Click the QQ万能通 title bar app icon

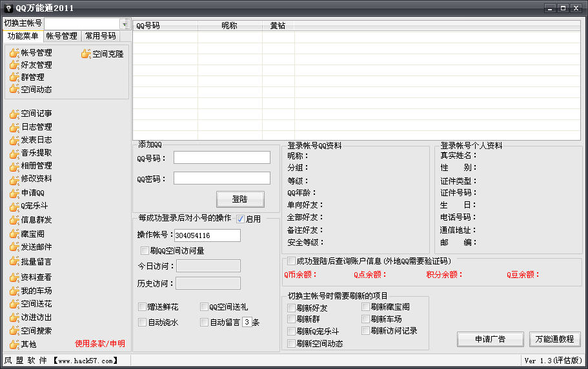click(x=8, y=8)
